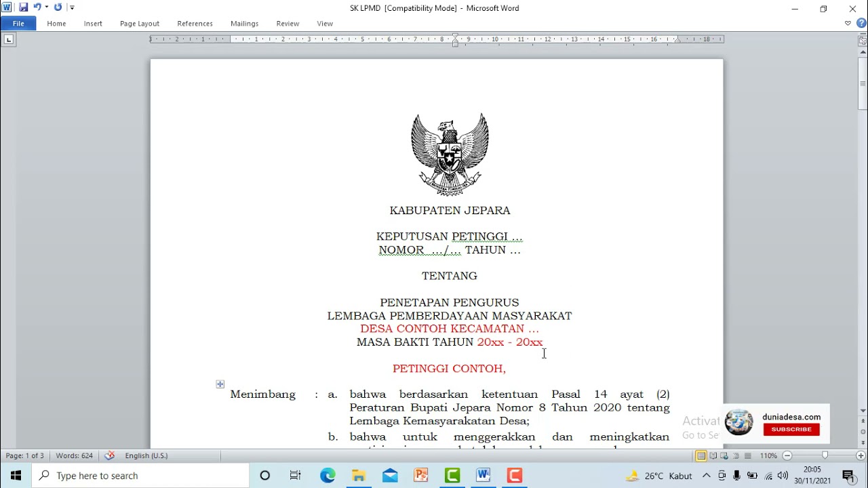
Task: Show hidden tray icons chevron
Action: point(706,476)
